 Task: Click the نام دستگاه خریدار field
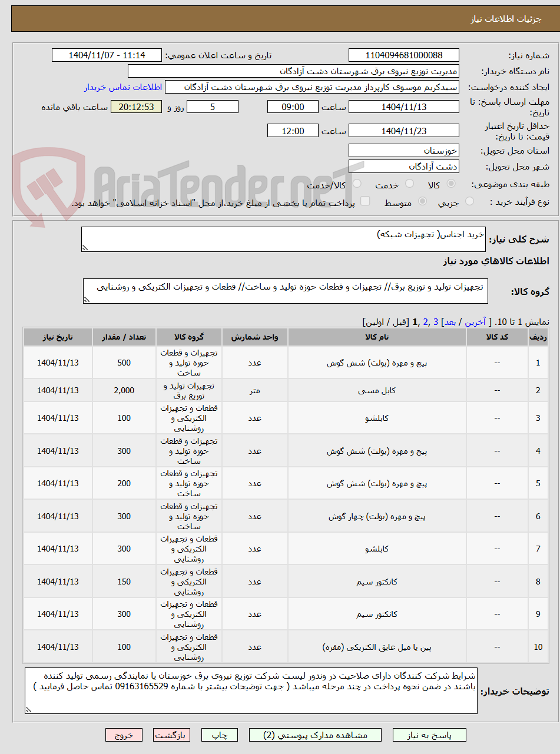293,71
